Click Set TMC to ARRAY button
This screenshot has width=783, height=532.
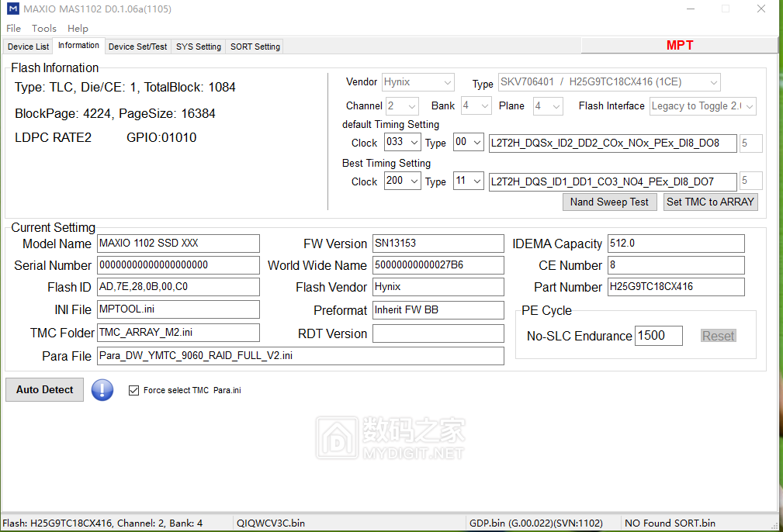(710, 202)
